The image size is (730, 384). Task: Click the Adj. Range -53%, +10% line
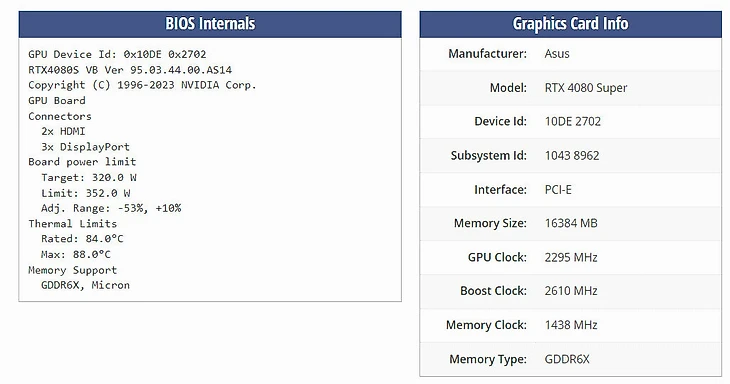[111, 208]
